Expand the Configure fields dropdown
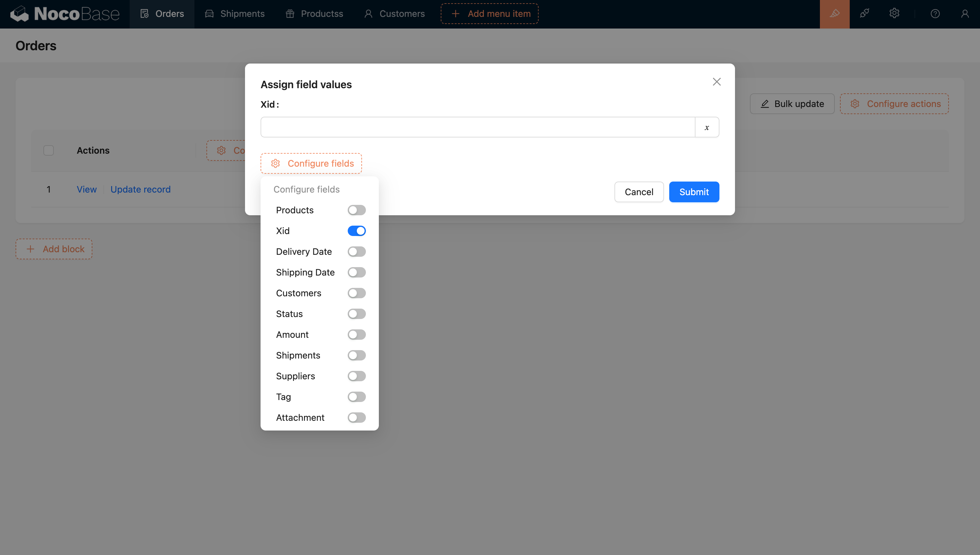 tap(311, 163)
